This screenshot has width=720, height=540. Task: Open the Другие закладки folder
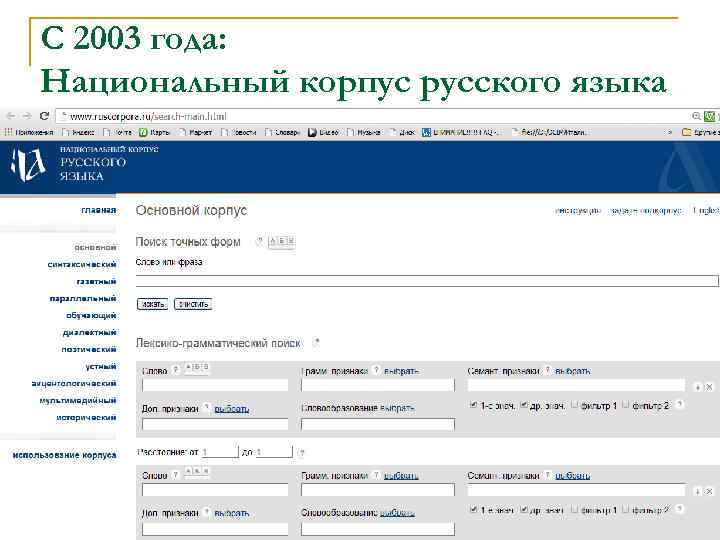(701, 132)
